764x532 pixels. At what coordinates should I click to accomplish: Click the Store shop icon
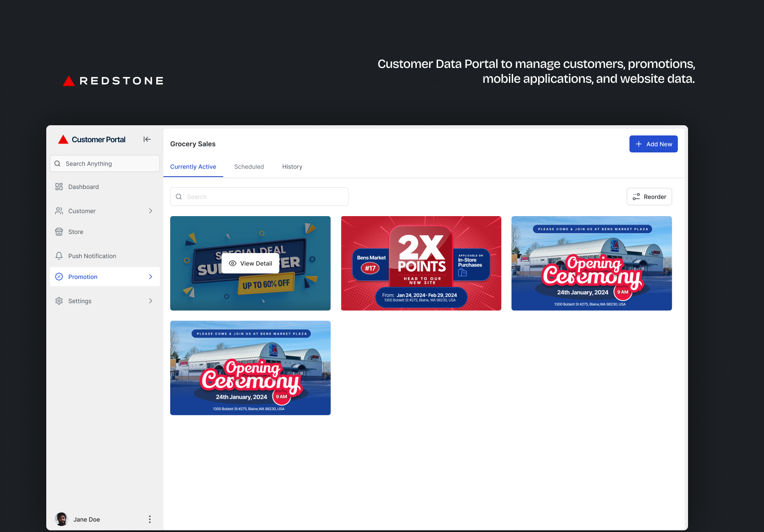point(59,232)
